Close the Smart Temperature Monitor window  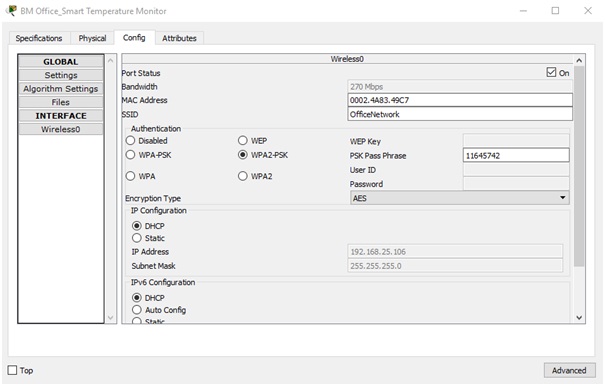[588, 11]
